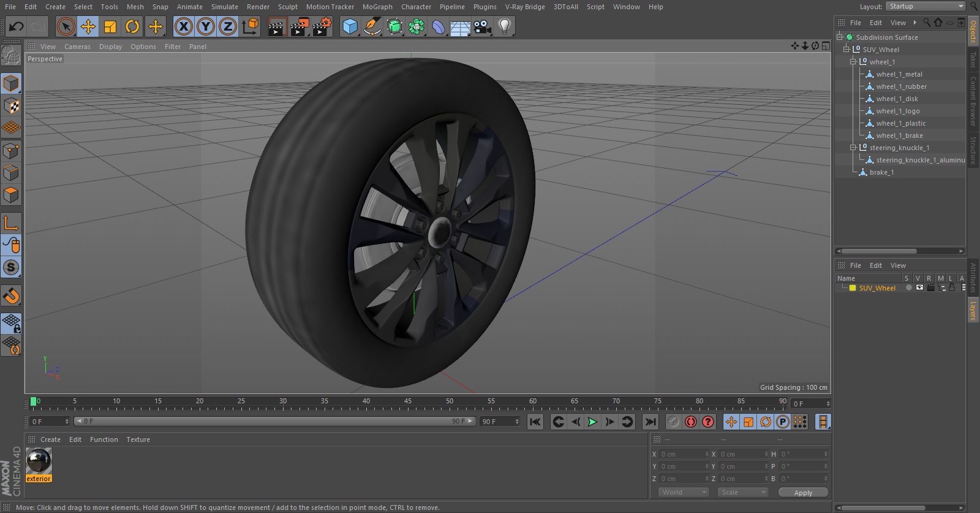Switch to Polygons mode
980x513 pixels.
click(x=11, y=195)
